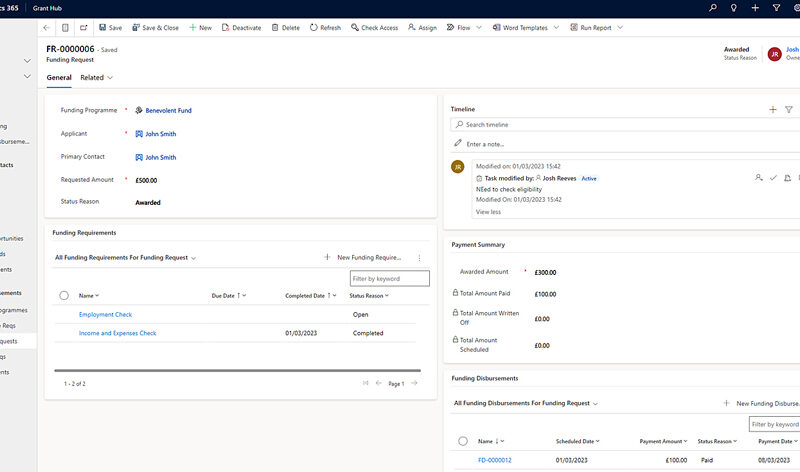The image size is (800, 472).
Task: Open the Benevolent Fund programme link
Action: (x=168, y=110)
